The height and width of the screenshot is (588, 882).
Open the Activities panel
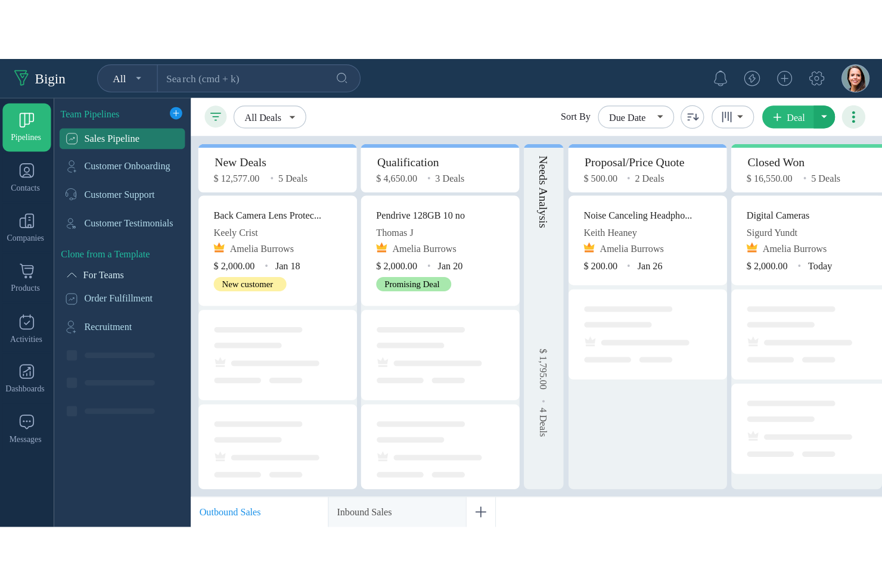pos(26,328)
